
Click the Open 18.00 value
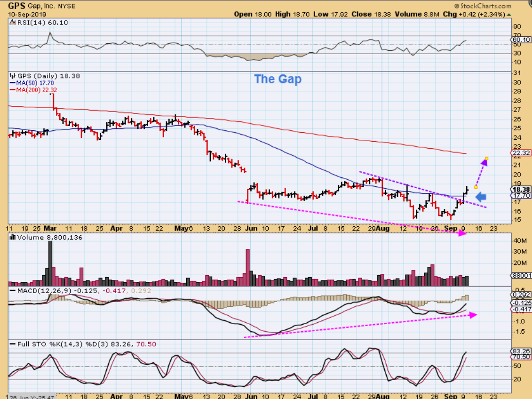point(253,14)
